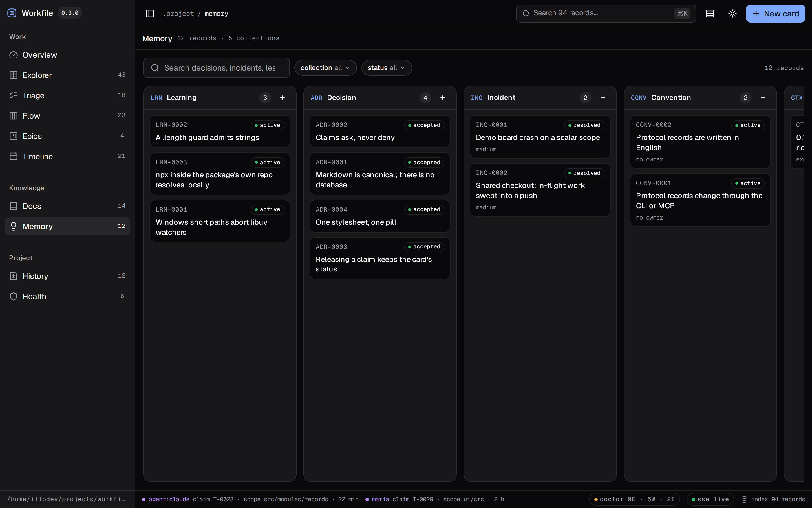Expand the collection all filter dropdown
This screenshot has height=508, width=812.
[x=325, y=68]
